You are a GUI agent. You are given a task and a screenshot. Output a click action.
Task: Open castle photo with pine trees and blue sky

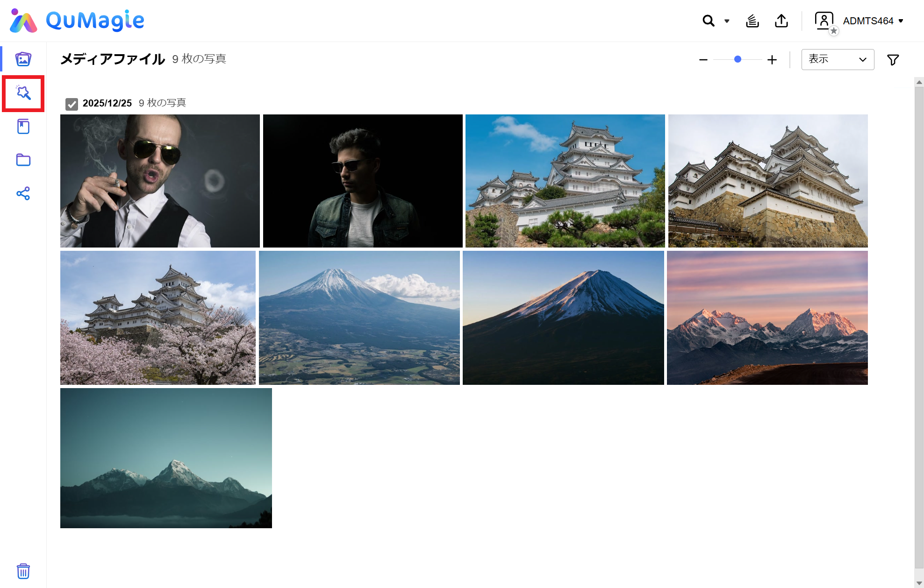[565, 181]
